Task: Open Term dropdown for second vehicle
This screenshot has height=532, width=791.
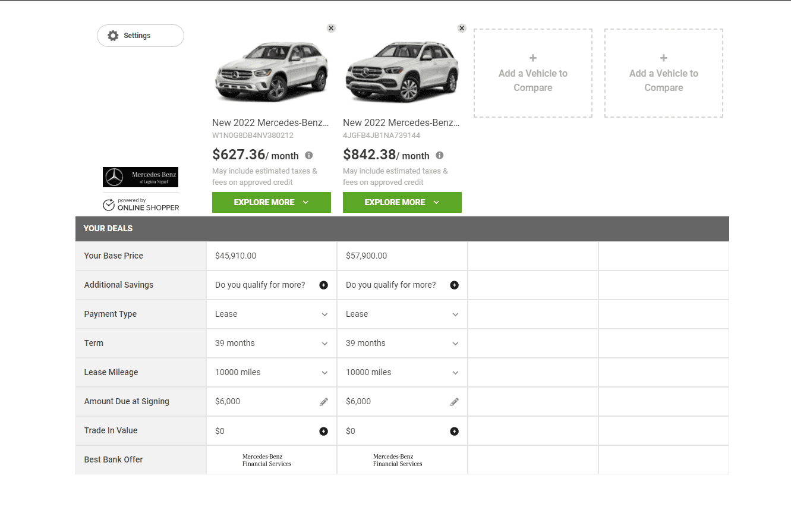Action: coord(402,343)
